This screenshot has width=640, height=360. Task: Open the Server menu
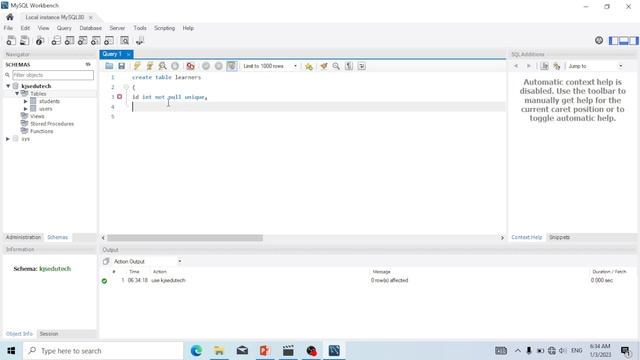(117, 28)
